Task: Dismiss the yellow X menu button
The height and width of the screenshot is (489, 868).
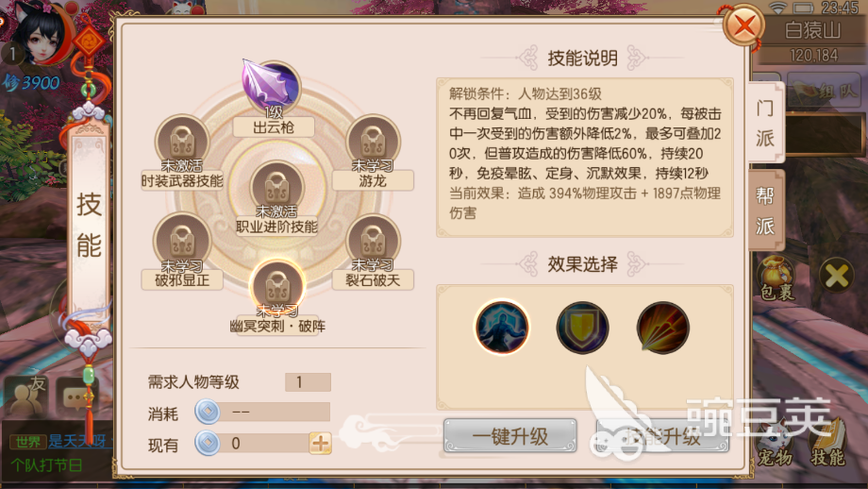Action: 837,276
